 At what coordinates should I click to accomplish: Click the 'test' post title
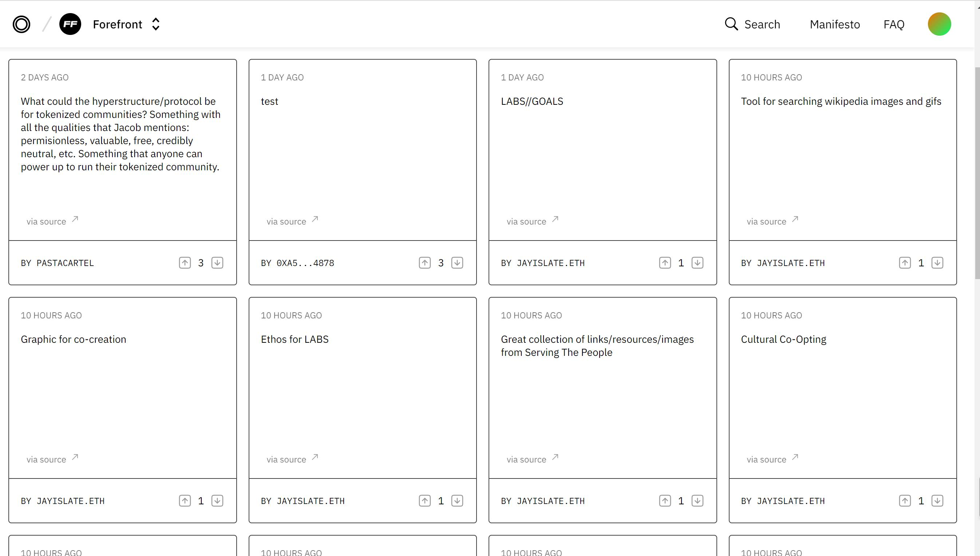pyautogui.click(x=270, y=101)
